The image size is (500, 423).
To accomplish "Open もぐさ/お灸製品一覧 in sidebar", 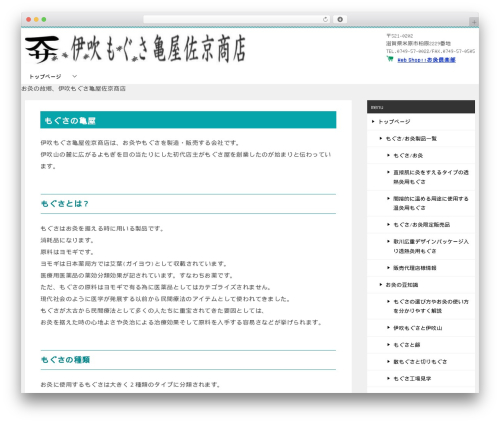I will 411,139.
